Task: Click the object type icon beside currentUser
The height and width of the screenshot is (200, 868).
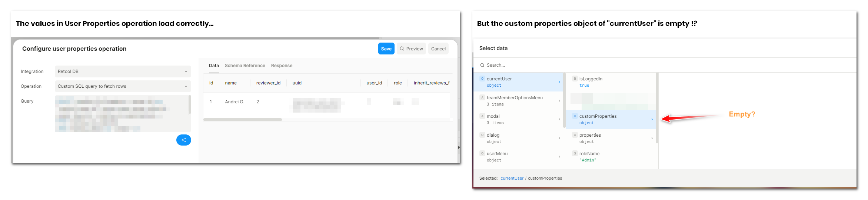Action: coord(482,79)
